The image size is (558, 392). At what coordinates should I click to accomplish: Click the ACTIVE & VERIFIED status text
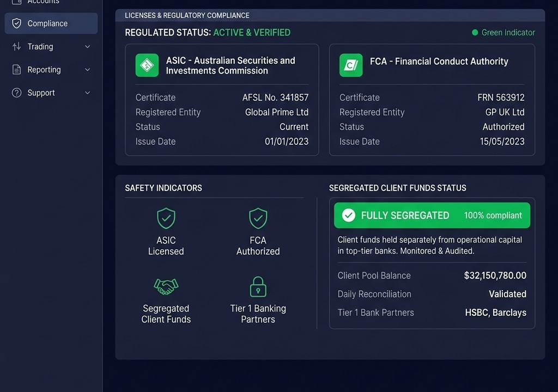(x=252, y=32)
